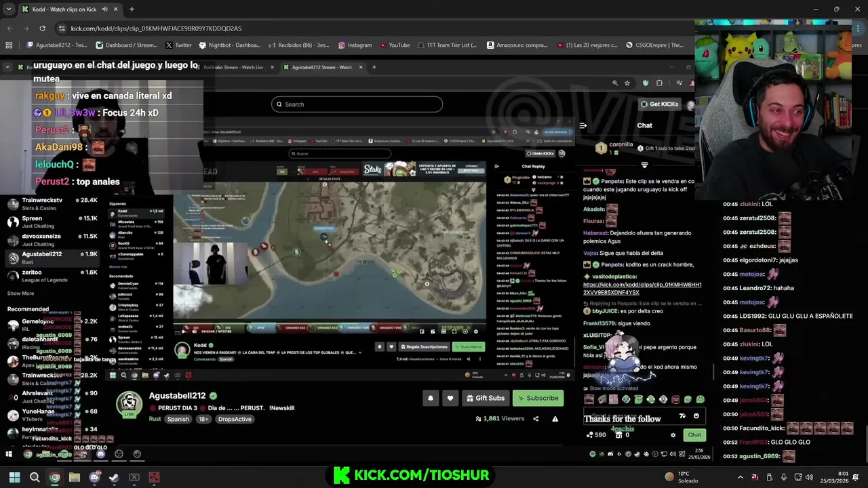
Task: Open the Chat panel header
Action: click(644, 125)
